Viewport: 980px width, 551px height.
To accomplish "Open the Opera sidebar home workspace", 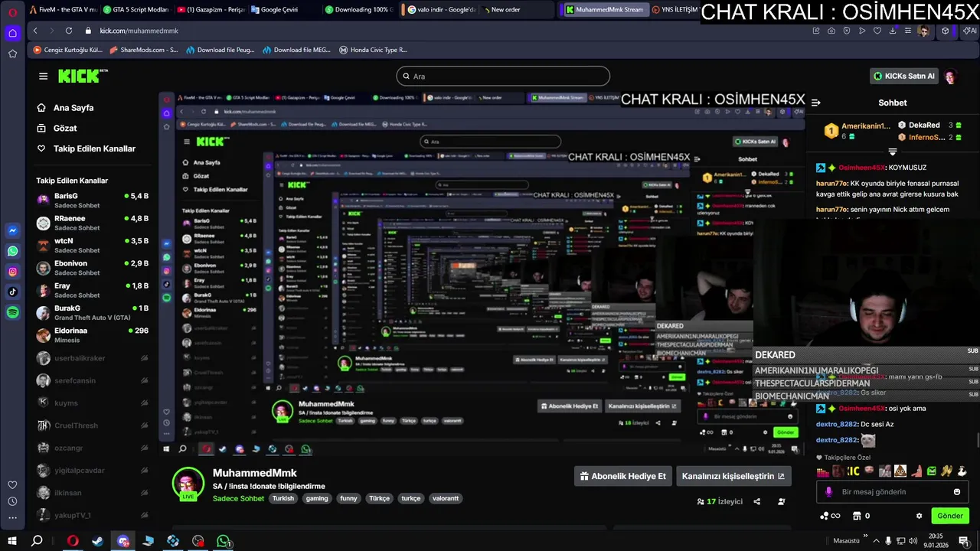I will click(x=12, y=33).
